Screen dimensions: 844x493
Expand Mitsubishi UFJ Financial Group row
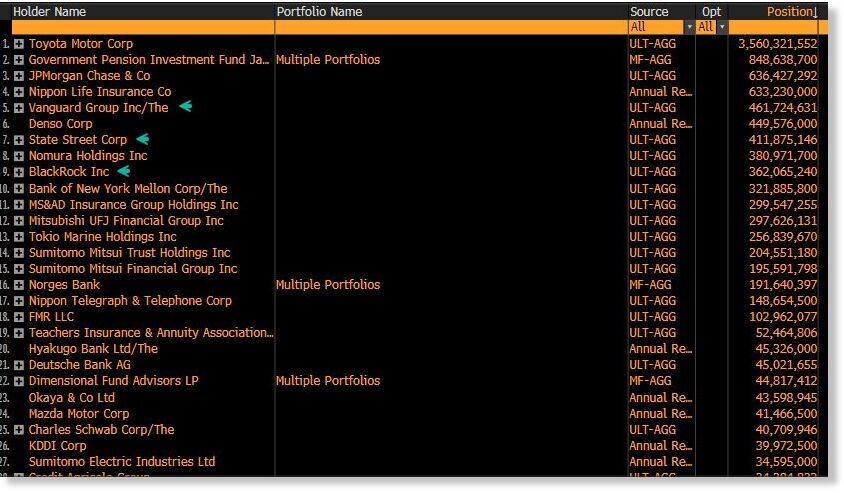pos(19,221)
